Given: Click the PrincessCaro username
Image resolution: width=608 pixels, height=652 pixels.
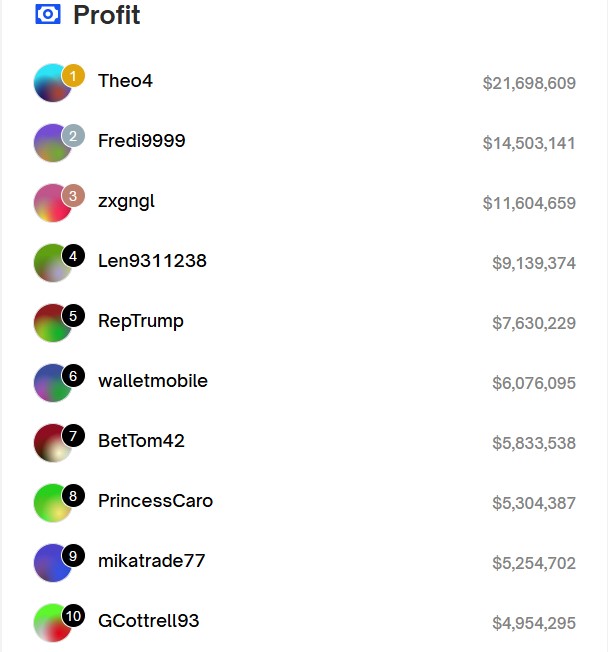Looking at the screenshot, I should point(155,501).
